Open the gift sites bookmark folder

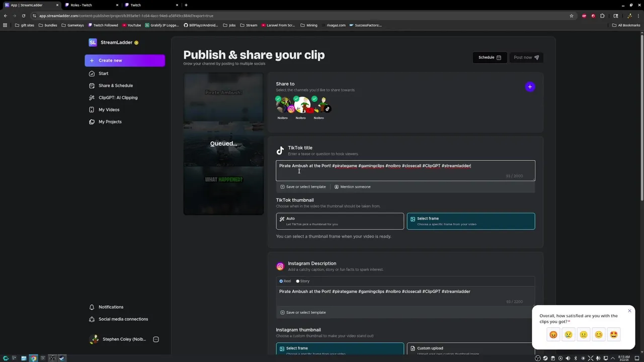pos(25,25)
